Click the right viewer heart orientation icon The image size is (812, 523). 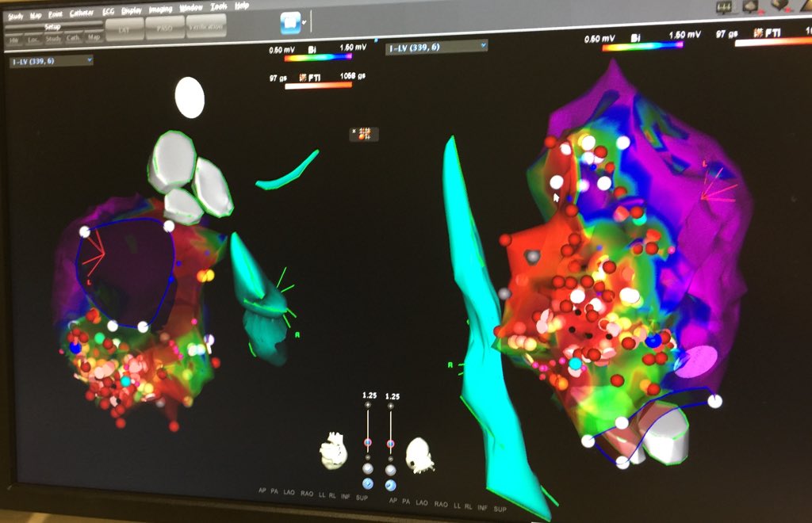[419, 455]
